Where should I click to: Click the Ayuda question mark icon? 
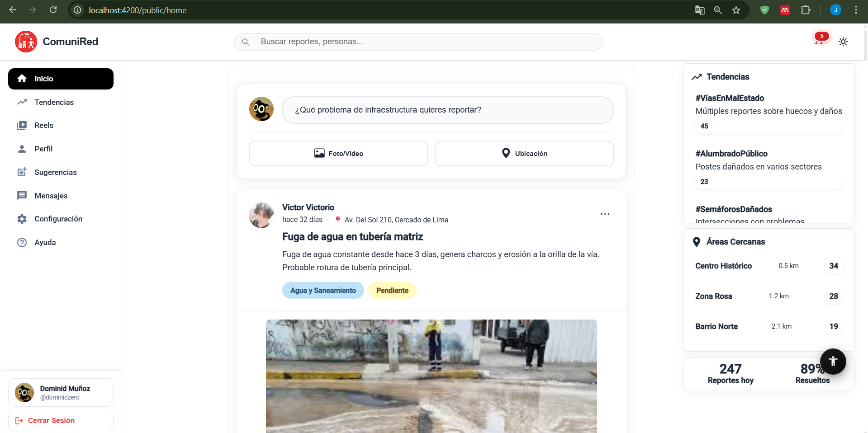[22, 242]
